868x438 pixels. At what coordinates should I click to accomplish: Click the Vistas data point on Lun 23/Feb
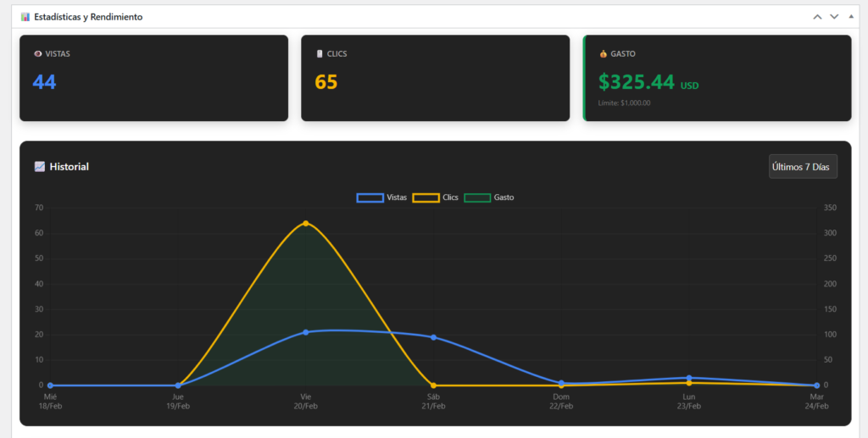689,378
